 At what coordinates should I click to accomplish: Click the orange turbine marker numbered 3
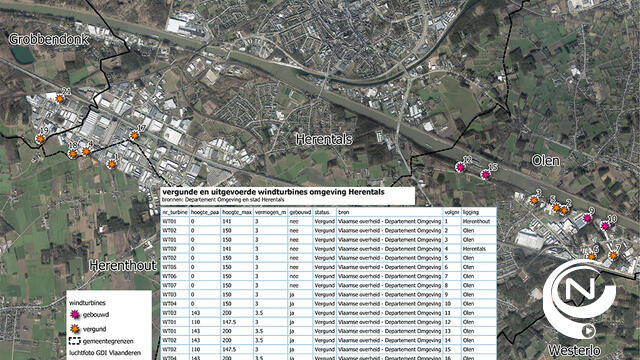[534, 200]
